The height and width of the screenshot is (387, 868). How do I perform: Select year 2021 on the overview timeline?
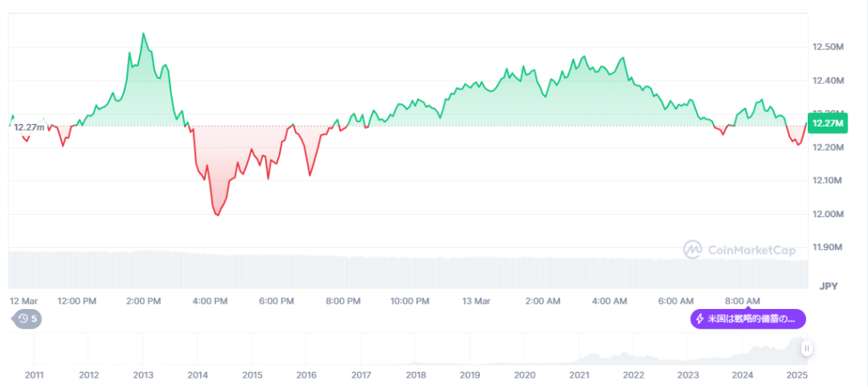579,374
